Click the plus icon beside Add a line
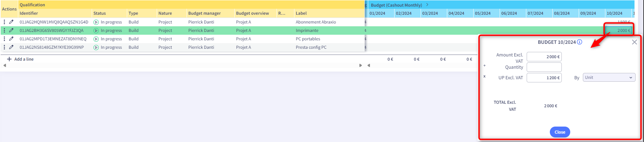Screen dimensions: 644x142 pos(9,59)
